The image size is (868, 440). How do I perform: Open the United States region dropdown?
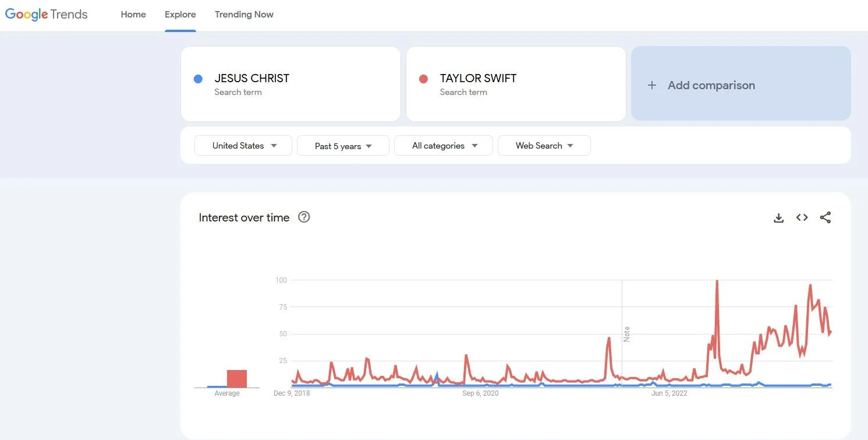point(243,146)
